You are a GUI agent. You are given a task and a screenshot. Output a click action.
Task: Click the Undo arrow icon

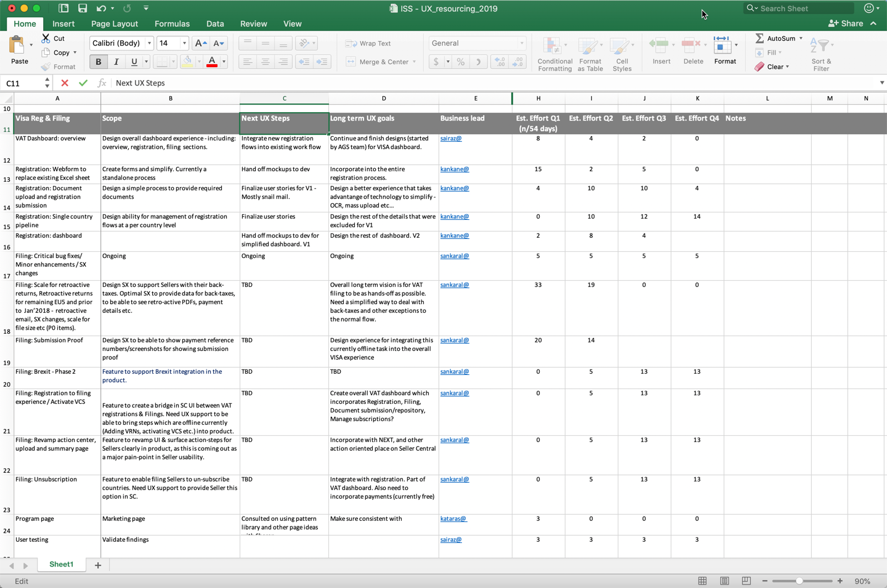101,9
